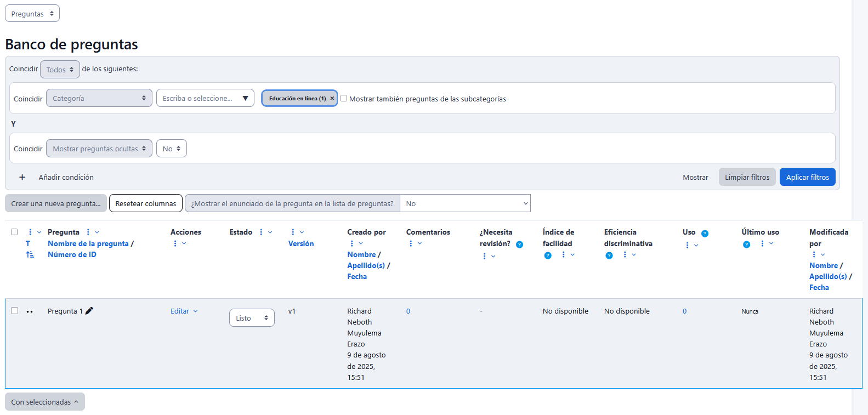Open the Con seleccionadas menu
868x415 pixels.
44,402
